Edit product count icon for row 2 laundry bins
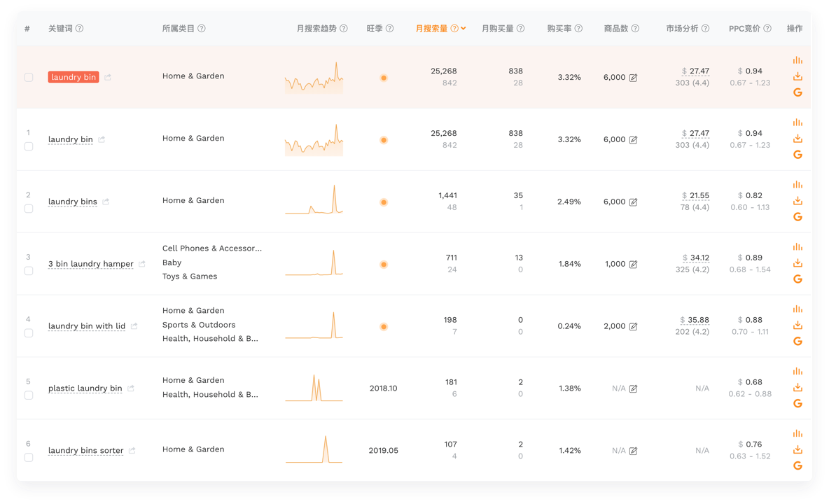 634,202
